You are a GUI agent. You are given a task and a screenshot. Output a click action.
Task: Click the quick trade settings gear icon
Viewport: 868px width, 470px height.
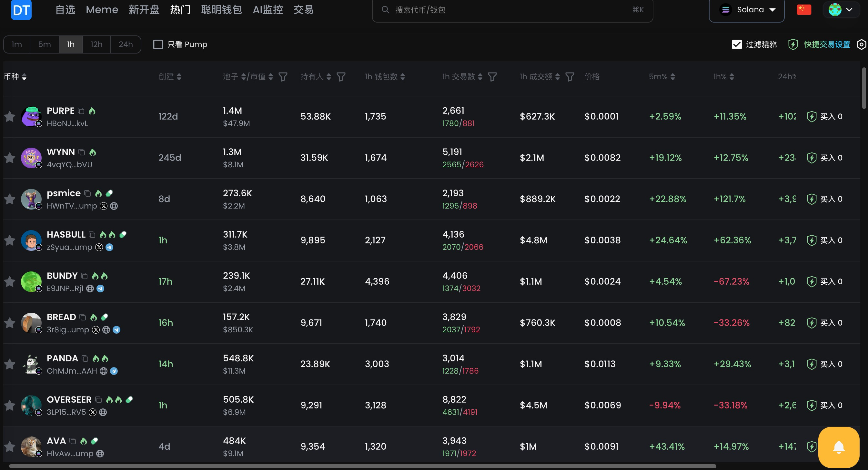[x=861, y=44]
